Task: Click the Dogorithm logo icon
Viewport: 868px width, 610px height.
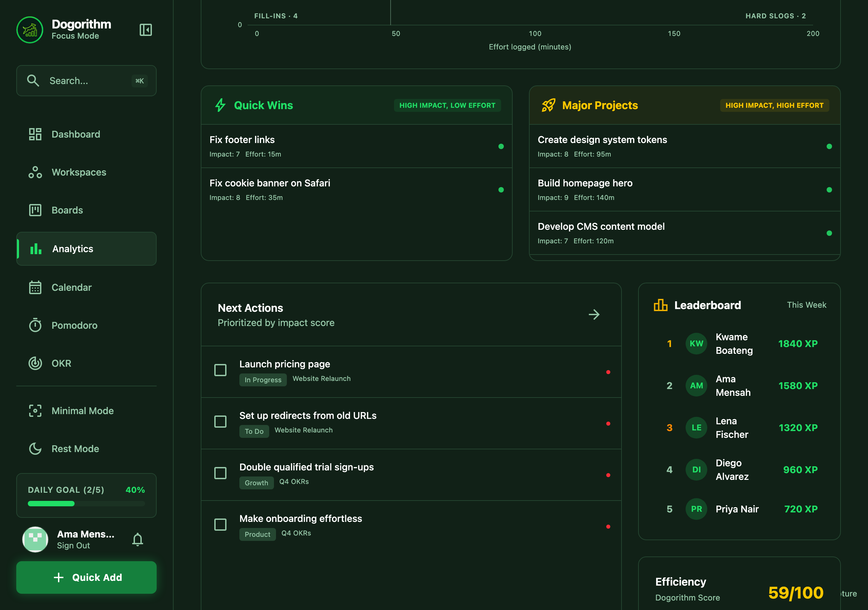Action: 30,30
